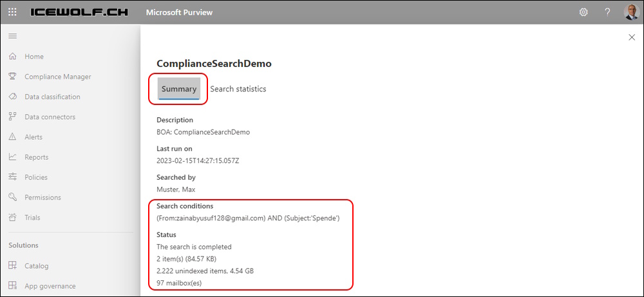
Task: Open App governance in the sidebar
Action: pos(50,286)
